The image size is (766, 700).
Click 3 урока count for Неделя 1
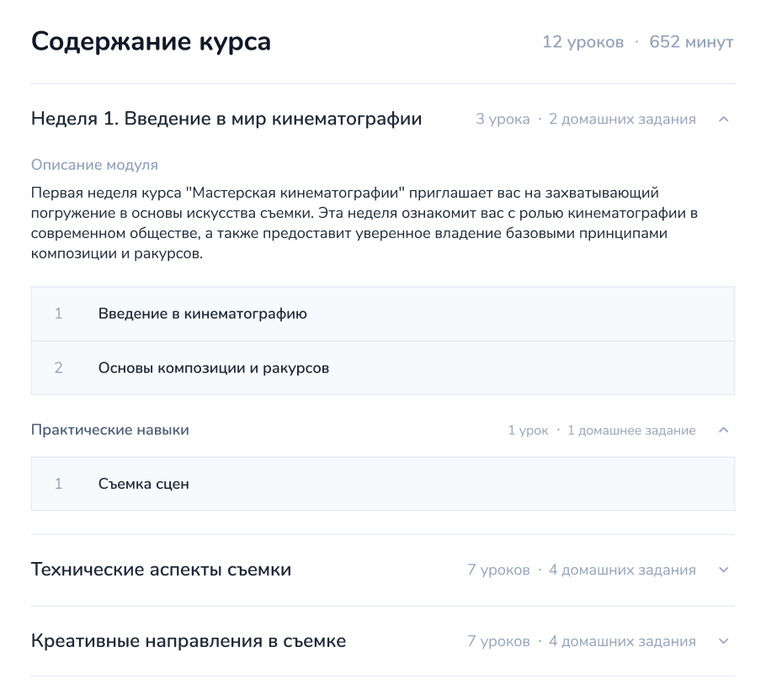click(x=503, y=119)
